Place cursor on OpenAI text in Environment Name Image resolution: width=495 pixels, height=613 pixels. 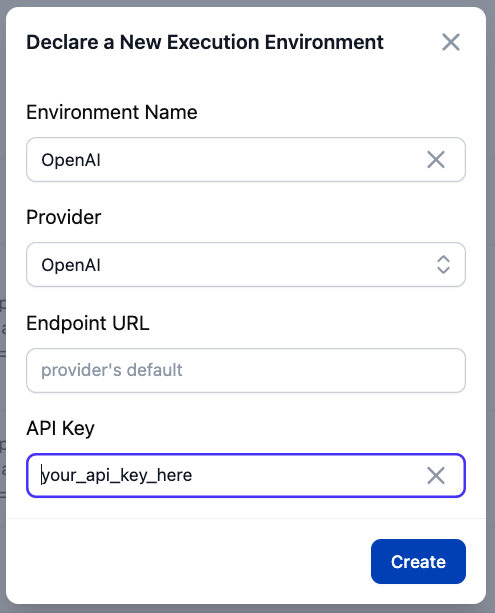point(71,160)
